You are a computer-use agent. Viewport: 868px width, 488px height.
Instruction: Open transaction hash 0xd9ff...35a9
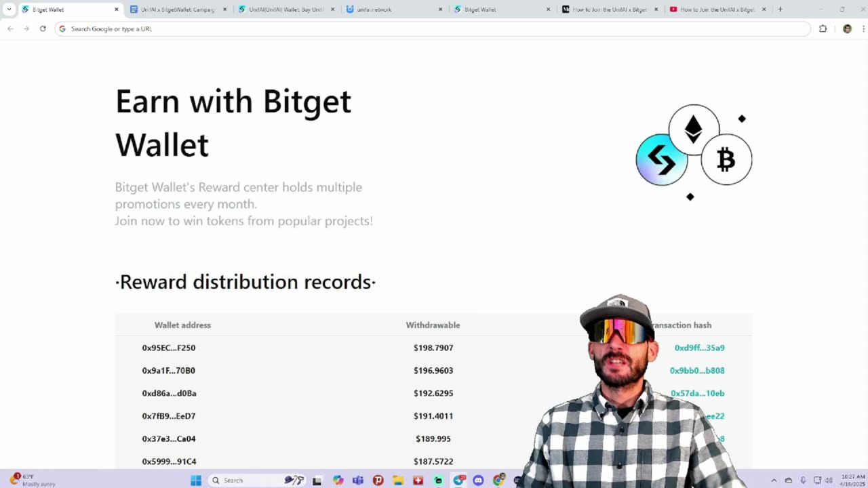pos(699,348)
